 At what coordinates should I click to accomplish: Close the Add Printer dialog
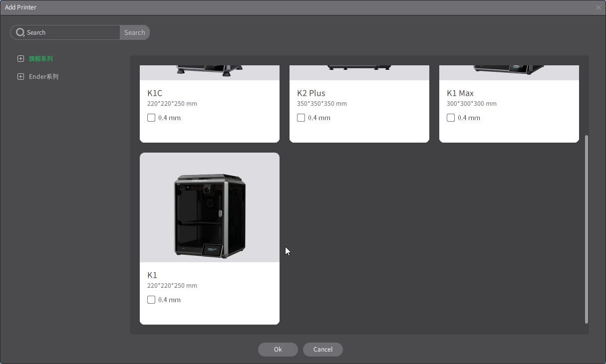point(599,7)
